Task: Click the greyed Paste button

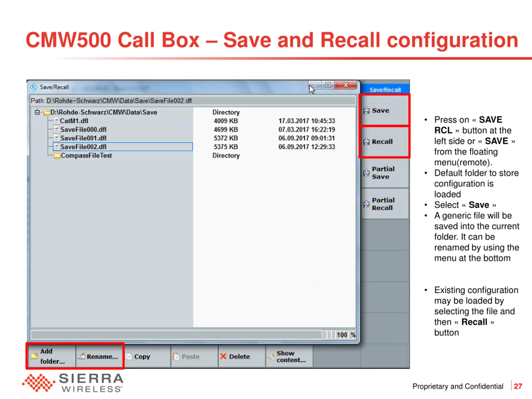Action: click(x=195, y=356)
